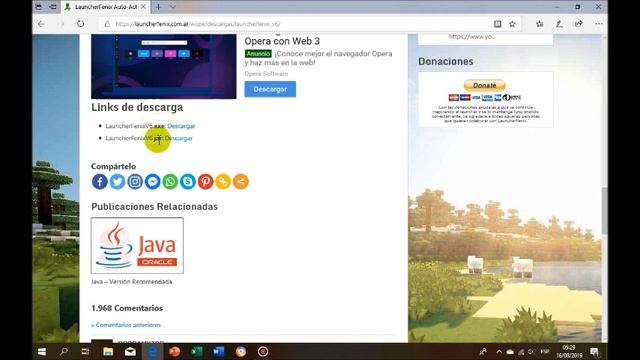Download LauncherFenix jar via Descargar link
640x360 pixels.
coord(179,138)
